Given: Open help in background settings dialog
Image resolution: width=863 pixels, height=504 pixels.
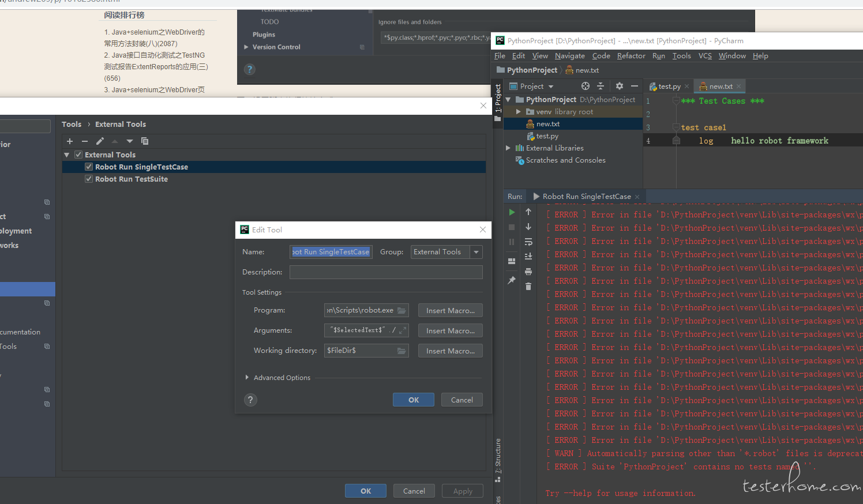Looking at the screenshot, I should (x=249, y=69).
